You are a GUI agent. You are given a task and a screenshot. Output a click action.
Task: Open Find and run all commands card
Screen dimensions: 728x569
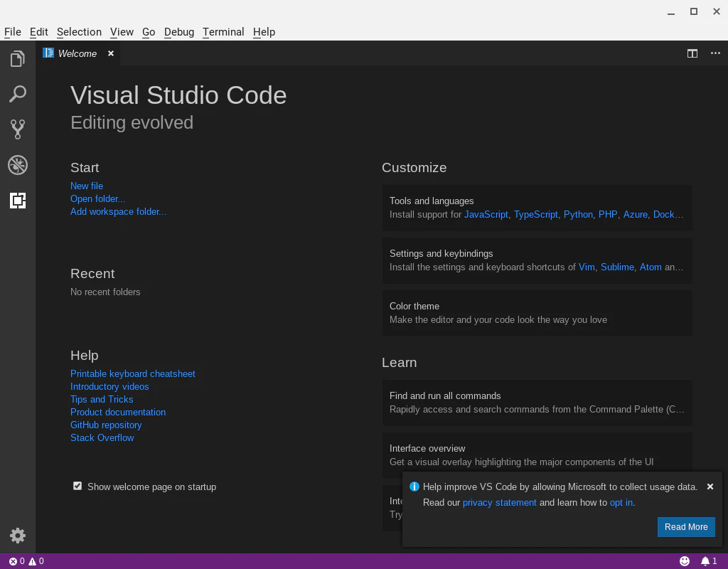coord(537,403)
